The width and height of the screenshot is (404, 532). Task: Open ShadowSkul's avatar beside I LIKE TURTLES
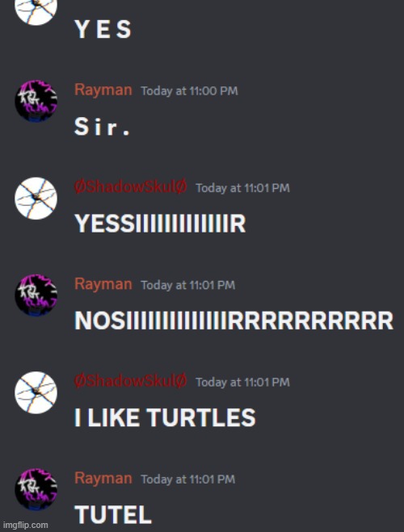36,392
